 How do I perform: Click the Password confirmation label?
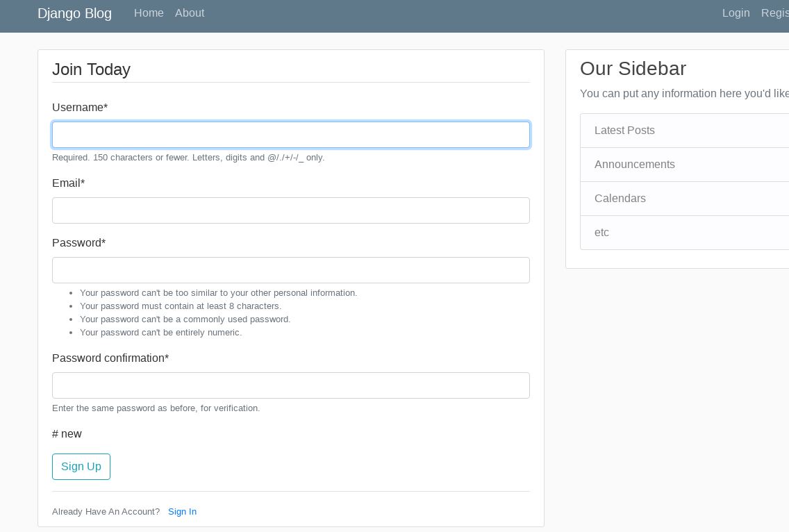110,358
